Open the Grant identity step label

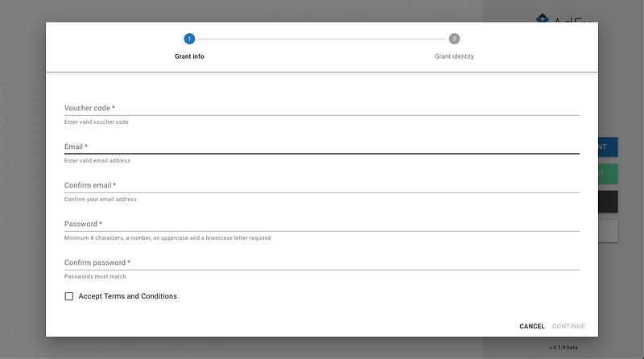coord(454,56)
